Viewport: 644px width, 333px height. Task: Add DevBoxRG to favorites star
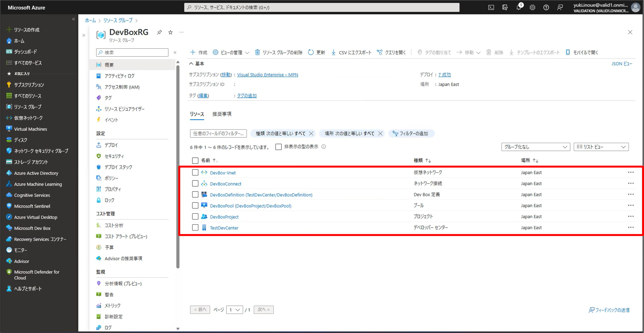point(170,32)
